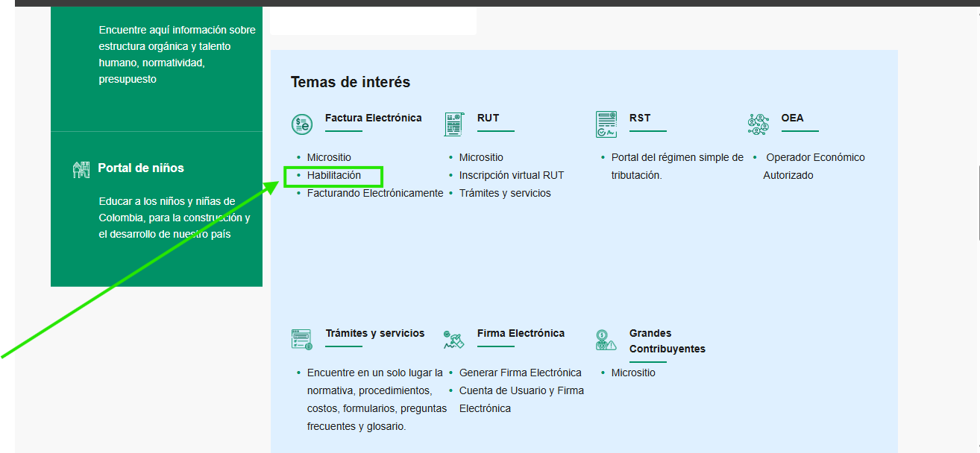Open Micrositio under Grandes Contribuyentes
Screen dimensions: 980x453
(633, 373)
